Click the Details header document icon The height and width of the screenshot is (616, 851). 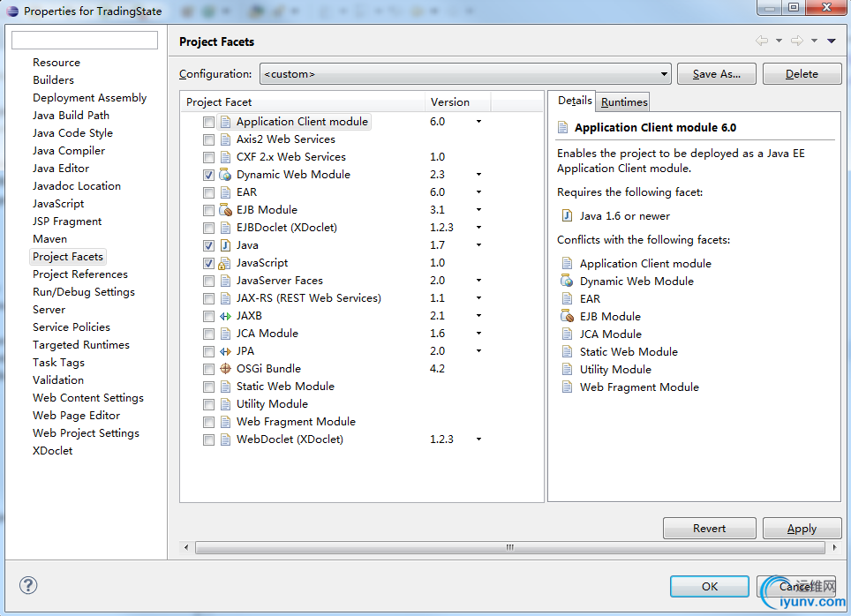[x=563, y=128]
